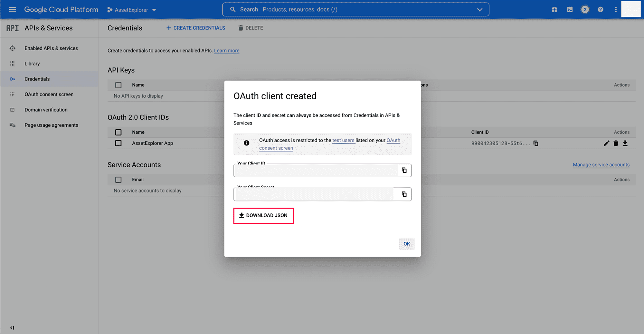Open Enabled APIs & services page
The width and height of the screenshot is (644, 334).
click(51, 48)
